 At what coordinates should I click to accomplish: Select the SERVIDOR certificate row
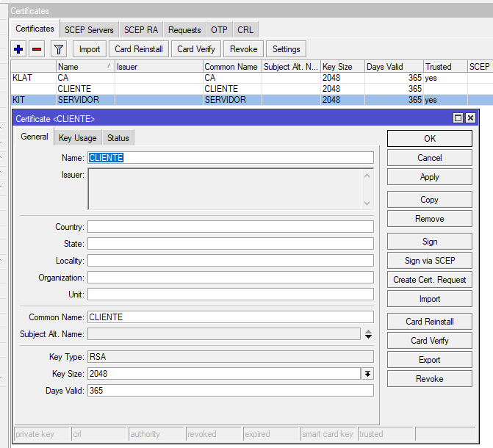click(251, 100)
